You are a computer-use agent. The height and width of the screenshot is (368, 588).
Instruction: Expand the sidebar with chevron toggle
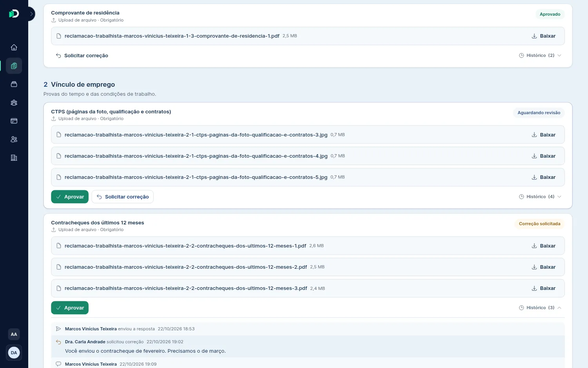[31, 14]
